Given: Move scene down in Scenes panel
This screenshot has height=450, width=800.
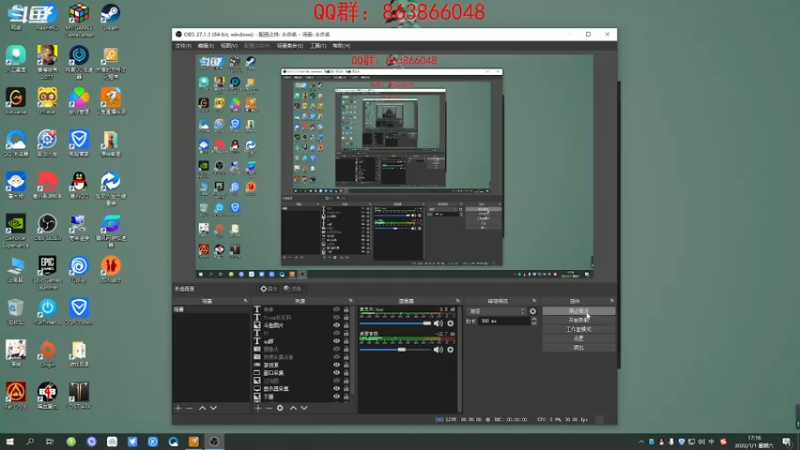Looking at the screenshot, I should 213,408.
